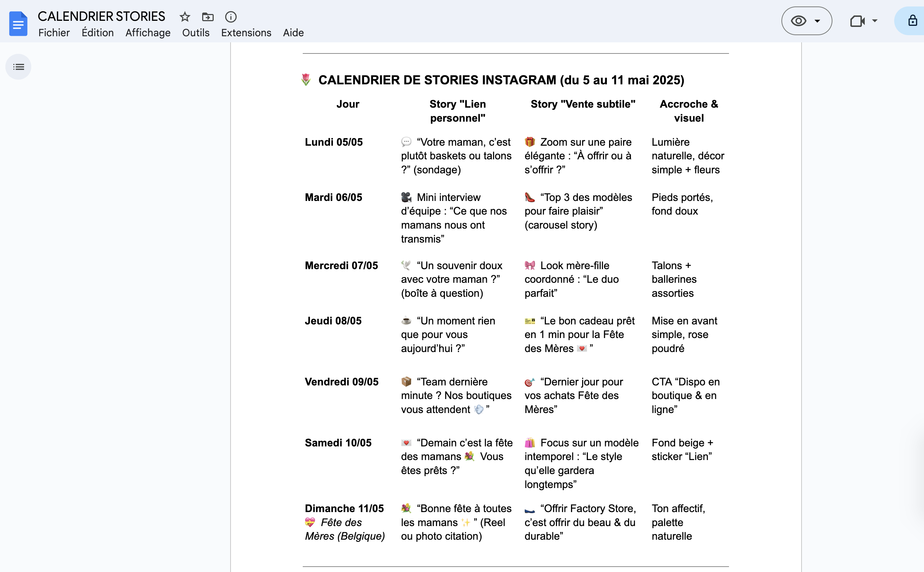Open the Aide menu
The image size is (924, 572).
click(x=293, y=33)
